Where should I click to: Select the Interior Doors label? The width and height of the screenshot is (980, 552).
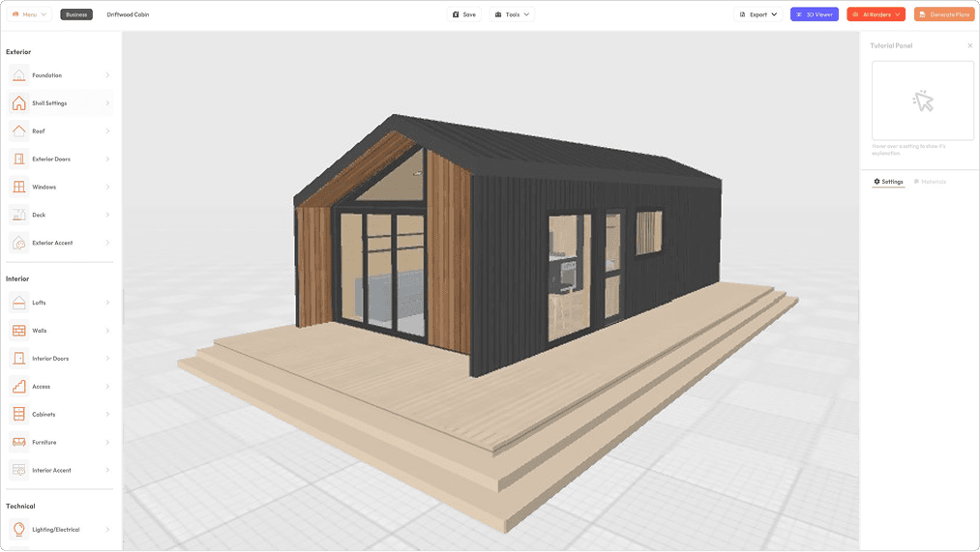50,359
